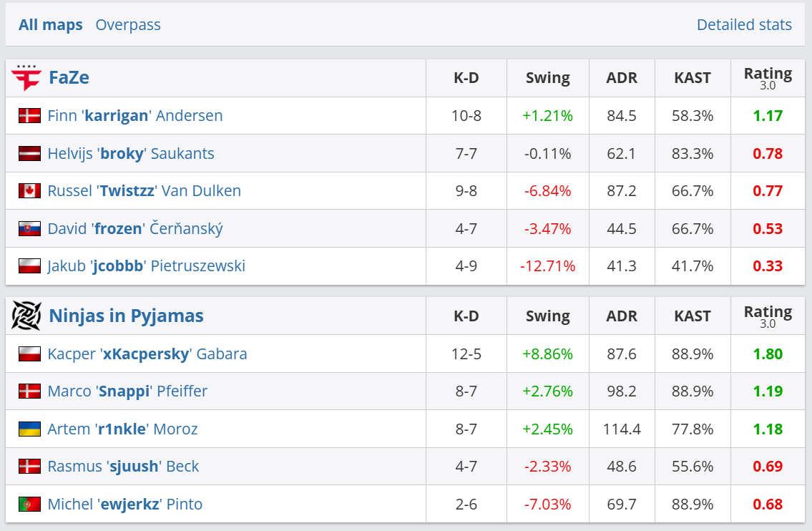
Task: Click the Polish flag beside xKacpersky
Action: pos(29,354)
